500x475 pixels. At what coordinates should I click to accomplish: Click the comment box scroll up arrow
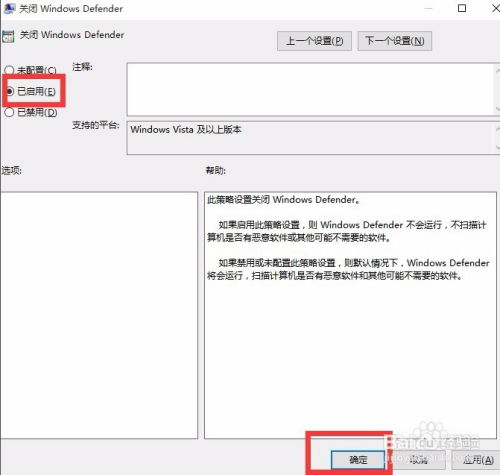(x=497, y=71)
